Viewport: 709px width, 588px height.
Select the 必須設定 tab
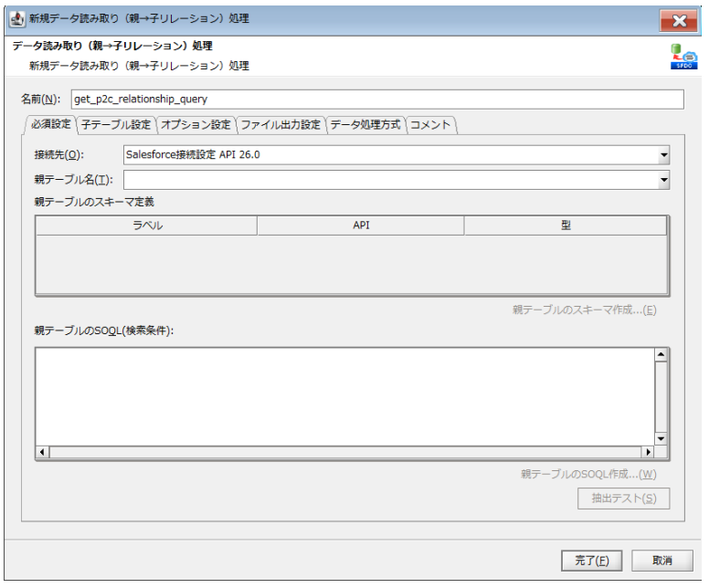click(50, 124)
